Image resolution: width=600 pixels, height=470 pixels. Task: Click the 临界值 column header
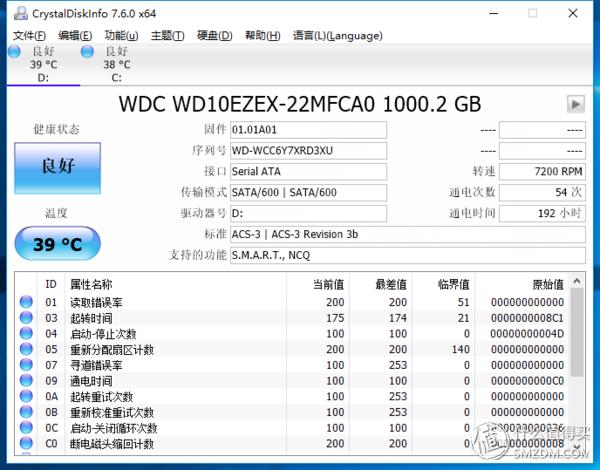tap(443, 284)
